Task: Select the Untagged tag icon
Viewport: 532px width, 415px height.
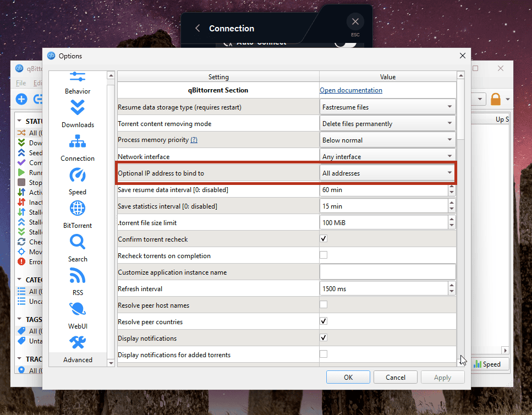Action: tap(21, 341)
